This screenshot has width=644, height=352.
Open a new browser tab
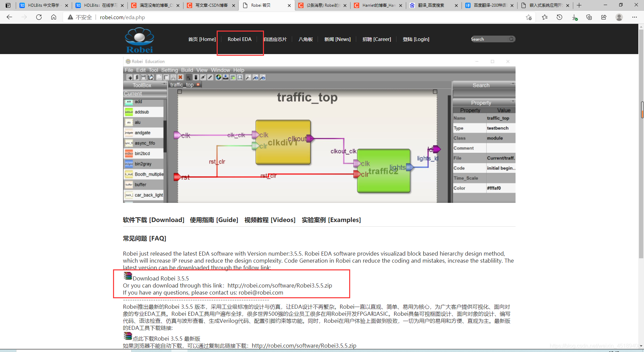[579, 5]
